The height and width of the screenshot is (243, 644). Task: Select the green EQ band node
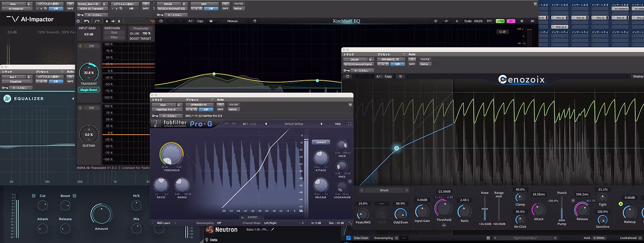point(214,74)
